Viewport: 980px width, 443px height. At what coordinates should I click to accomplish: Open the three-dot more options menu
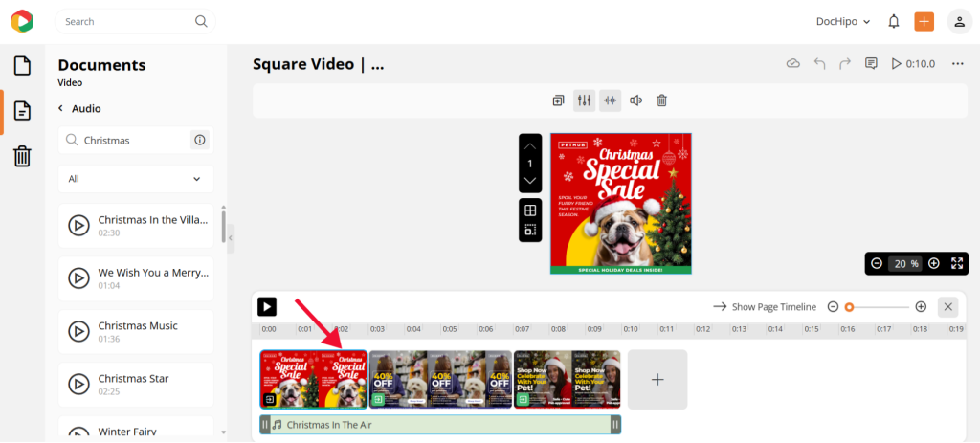point(957,64)
